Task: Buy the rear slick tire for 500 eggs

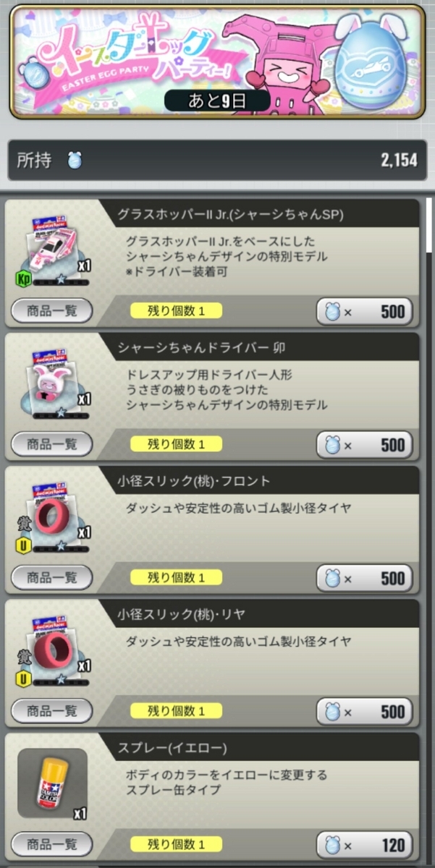Action: tap(365, 712)
